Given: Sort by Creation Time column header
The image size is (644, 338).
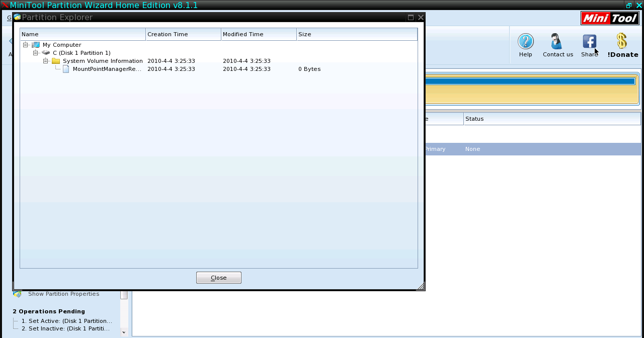Looking at the screenshot, I should (x=183, y=34).
